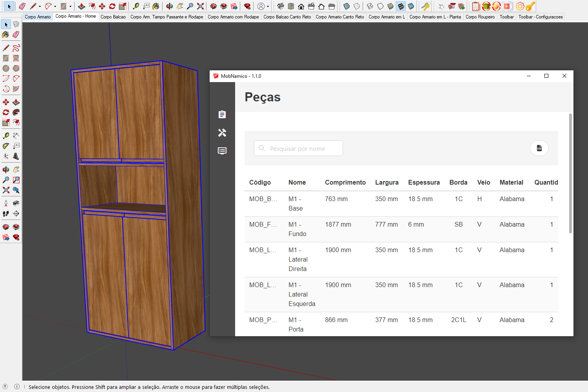Screen dimensions: 588x392
Task: Select the Dimensions tool in the left toolbar
Action: pos(16,136)
